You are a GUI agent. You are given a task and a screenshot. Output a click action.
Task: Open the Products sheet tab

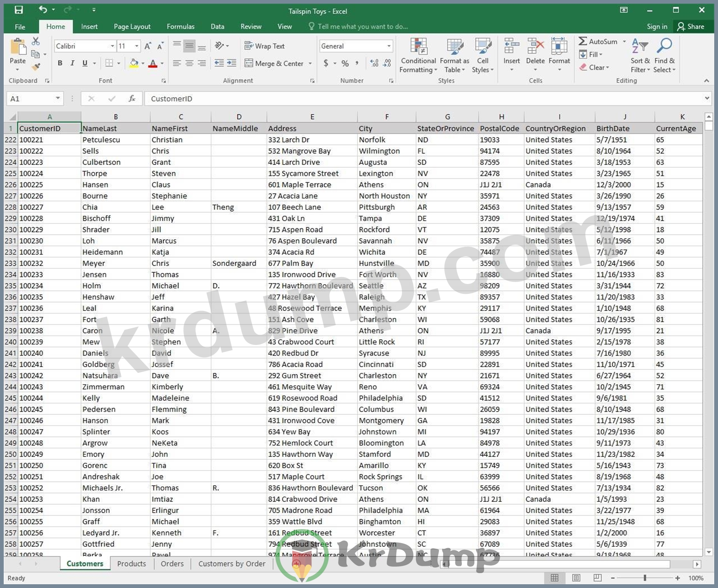[x=131, y=564]
